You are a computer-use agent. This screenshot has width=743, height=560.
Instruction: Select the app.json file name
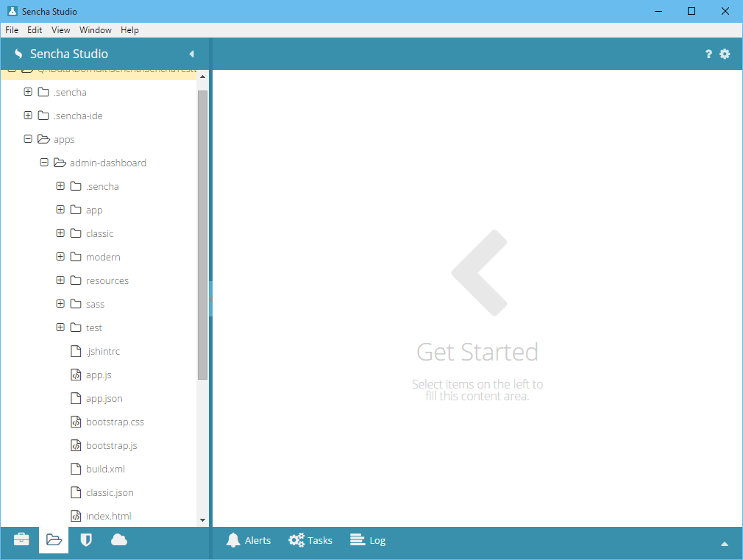click(x=104, y=398)
